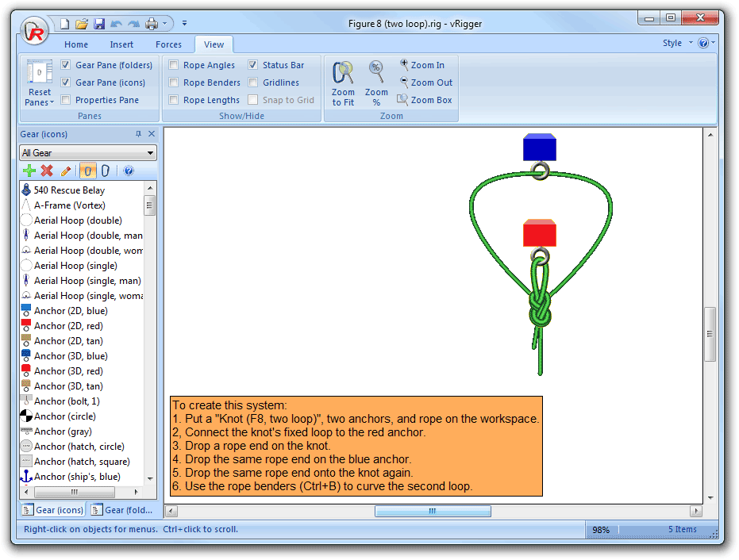This screenshot has height=560, width=739.
Task: Toggle the Gridlines checkbox off
Action: point(253,82)
